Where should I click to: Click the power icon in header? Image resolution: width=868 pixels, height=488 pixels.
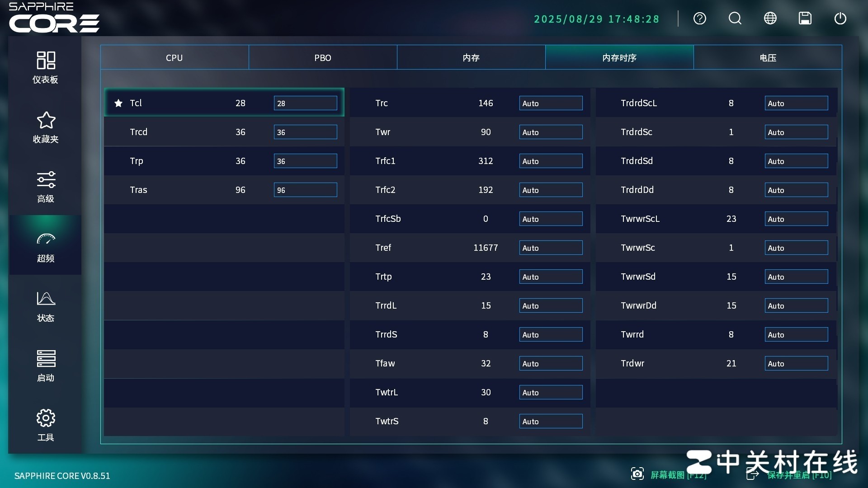coord(840,19)
